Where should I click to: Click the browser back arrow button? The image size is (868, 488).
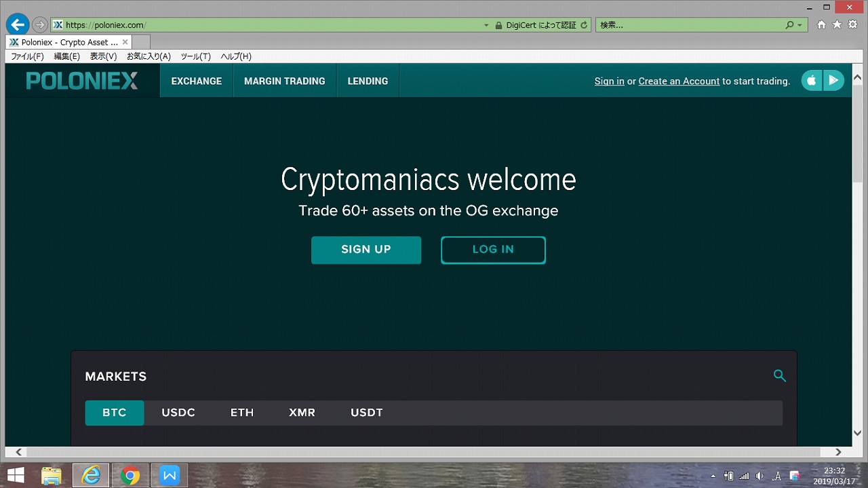(16, 25)
